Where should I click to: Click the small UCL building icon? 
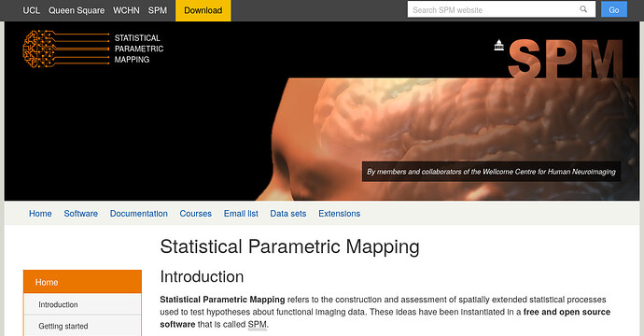498,45
